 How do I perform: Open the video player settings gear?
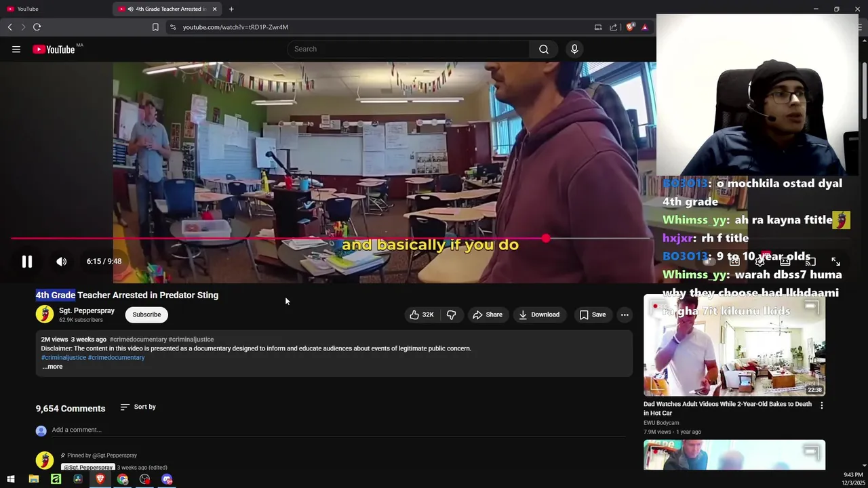point(759,262)
